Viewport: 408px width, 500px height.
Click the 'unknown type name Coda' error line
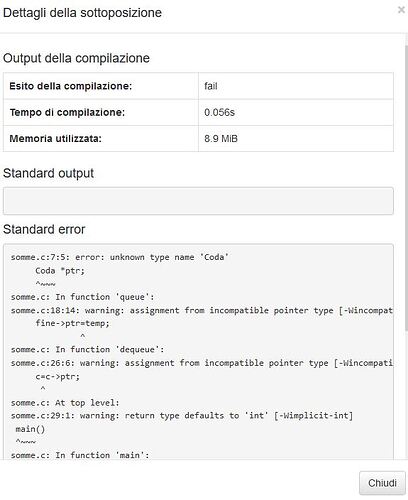coord(120,257)
